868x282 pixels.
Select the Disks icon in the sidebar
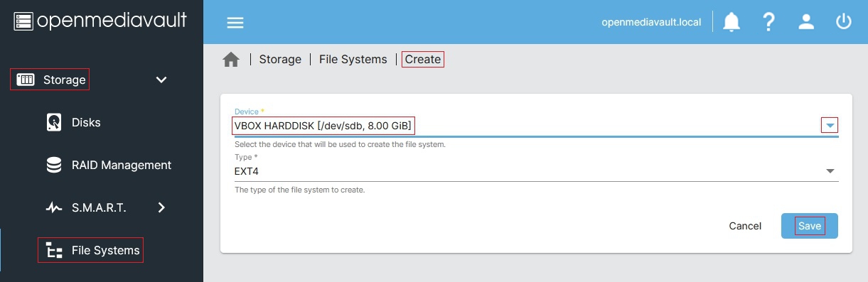54,122
